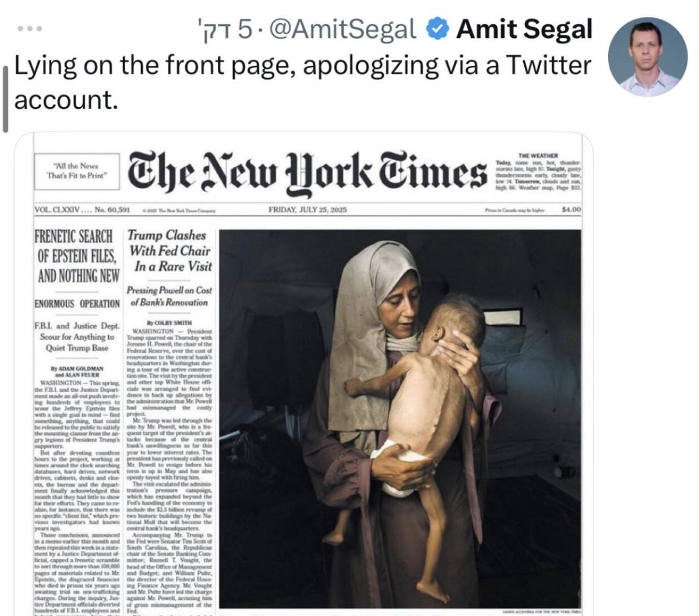Click the 'Trump Clashes With Fed Chair' headline
Image resolution: width=699 pixels, height=616 pixels.
pyautogui.click(x=170, y=251)
